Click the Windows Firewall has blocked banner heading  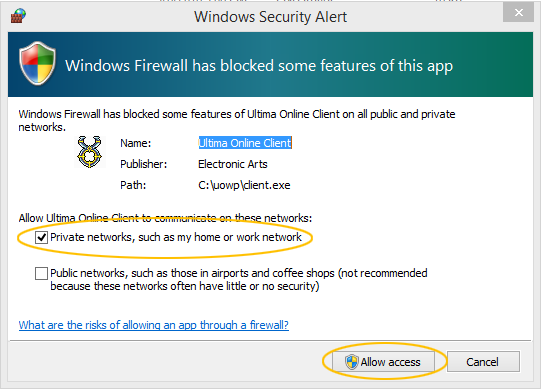coord(259,66)
